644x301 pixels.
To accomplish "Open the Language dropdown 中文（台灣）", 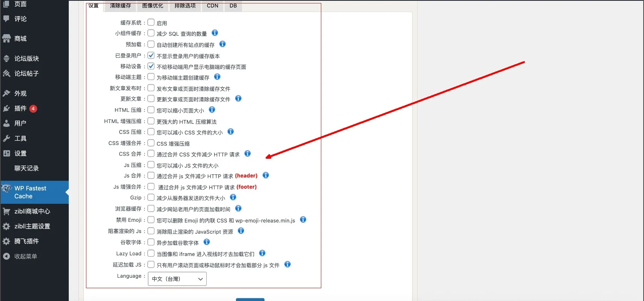I will pos(177,279).
